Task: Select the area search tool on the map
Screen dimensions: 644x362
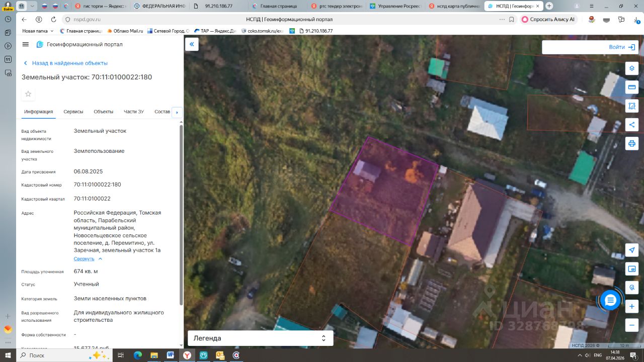Action: tap(632, 106)
